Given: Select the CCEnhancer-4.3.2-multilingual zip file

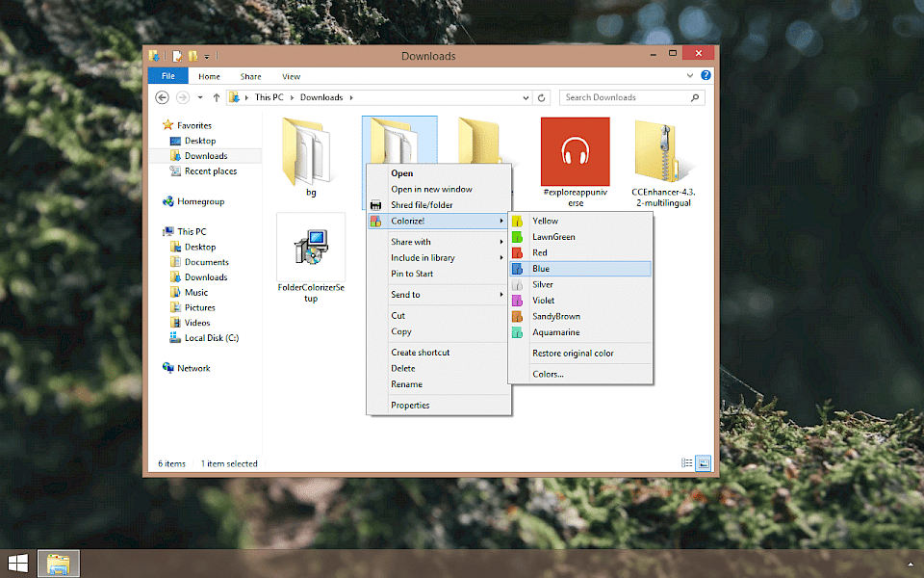Looking at the screenshot, I should click(663, 162).
